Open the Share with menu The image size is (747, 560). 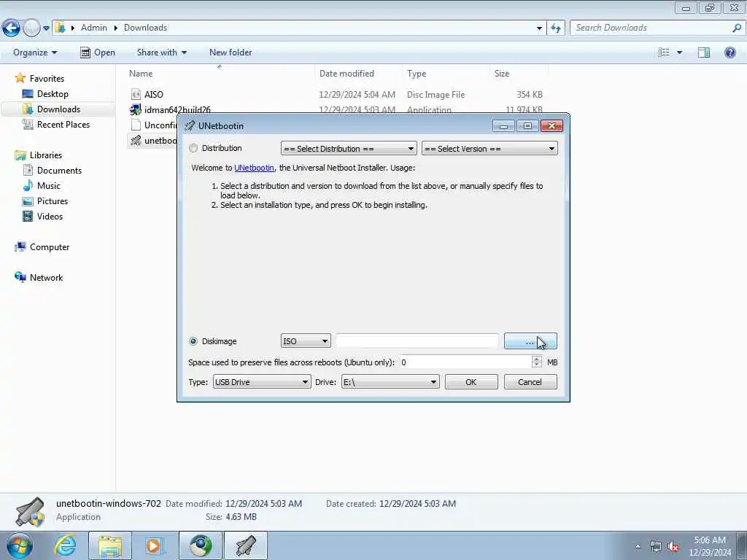click(x=161, y=52)
